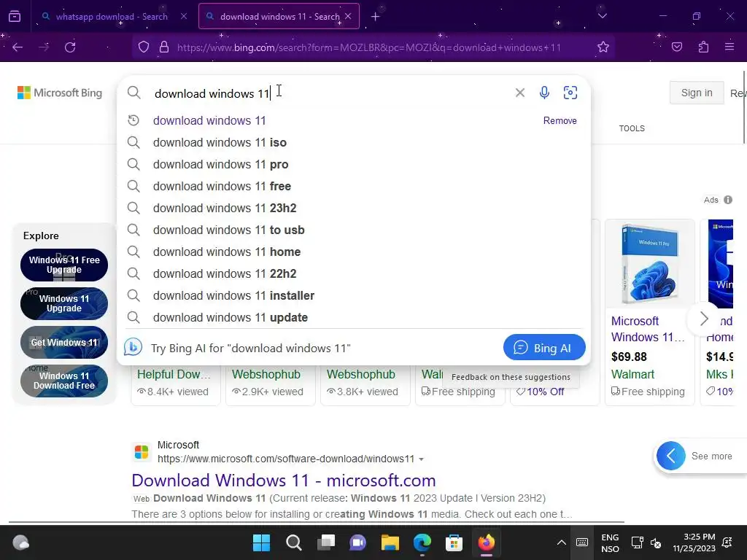Expand the See more side panel
The height and width of the screenshot is (560, 747).
click(700, 456)
